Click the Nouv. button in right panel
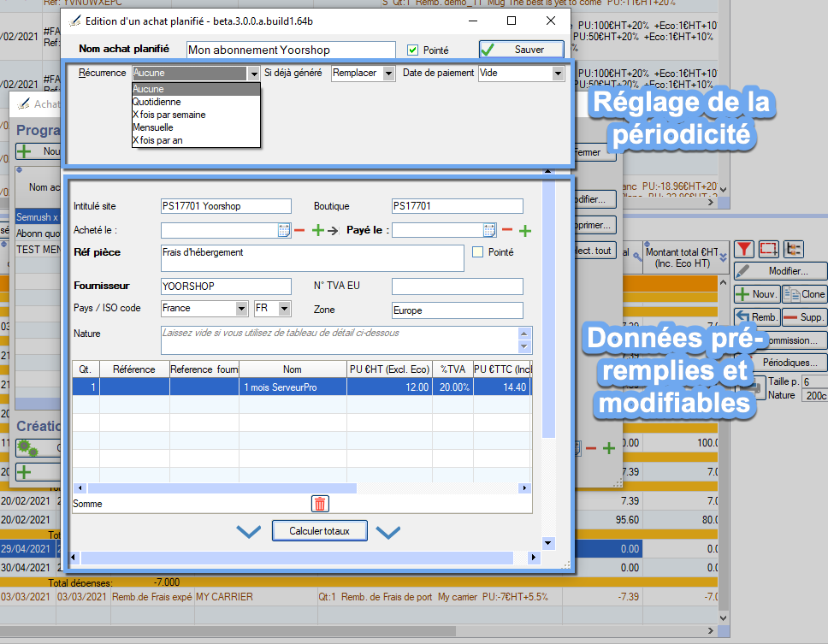 tap(757, 294)
